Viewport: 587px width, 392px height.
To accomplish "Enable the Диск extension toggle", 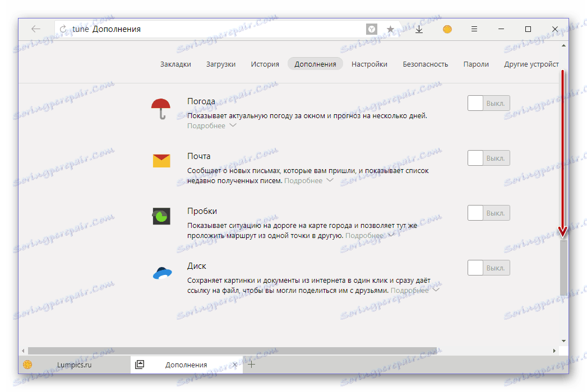I will [488, 268].
